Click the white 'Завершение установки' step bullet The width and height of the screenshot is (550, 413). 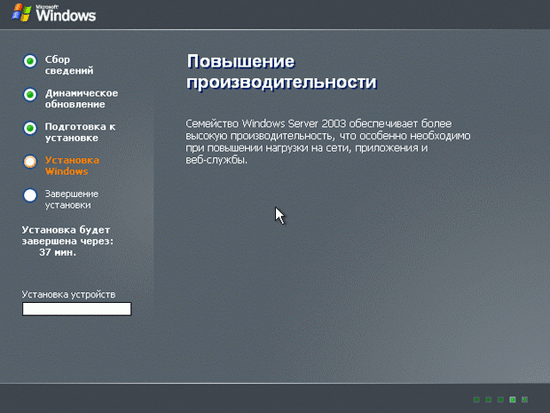point(30,195)
